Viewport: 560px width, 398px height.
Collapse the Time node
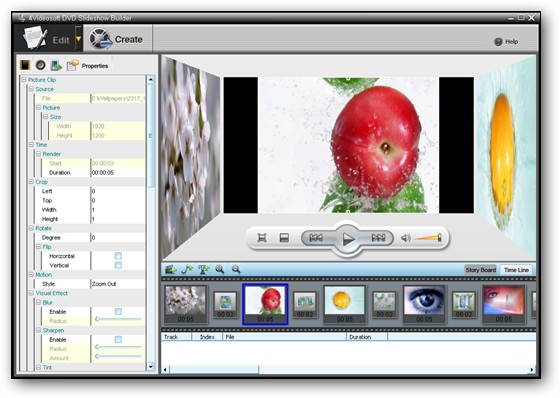point(31,145)
